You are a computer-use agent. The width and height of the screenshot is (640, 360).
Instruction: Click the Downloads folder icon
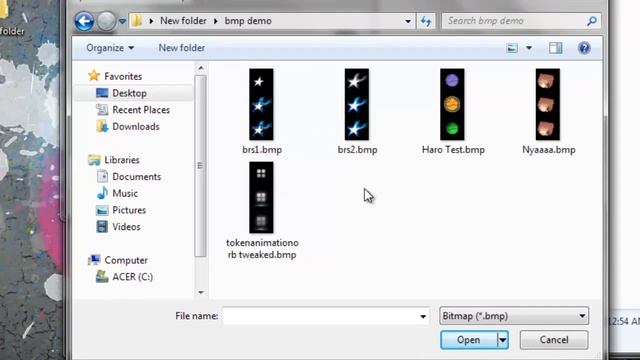coord(102,126)
